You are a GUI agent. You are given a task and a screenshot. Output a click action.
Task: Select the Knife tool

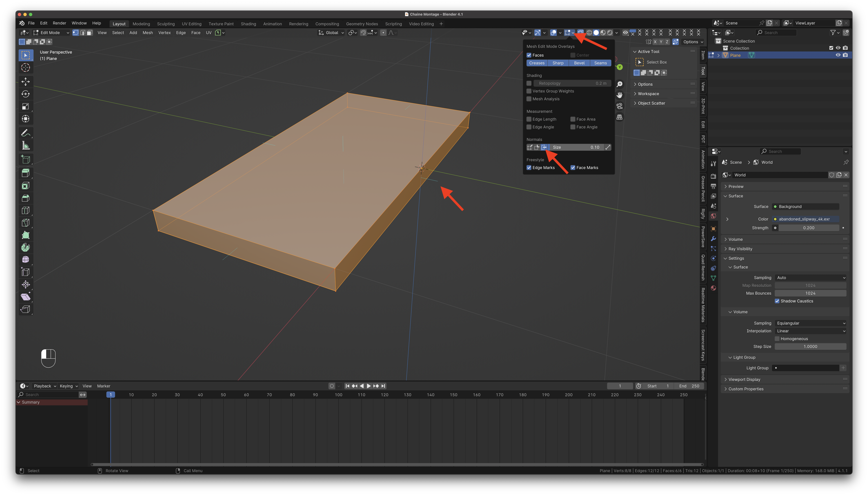click(25, 223)
